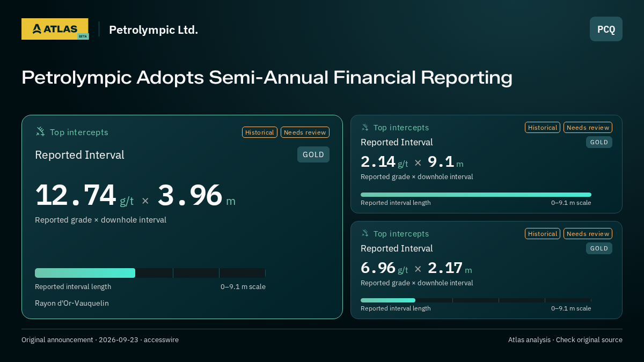
Task: Click the Petrolympic Ltd. company name
Action: [x=153, y=29]
